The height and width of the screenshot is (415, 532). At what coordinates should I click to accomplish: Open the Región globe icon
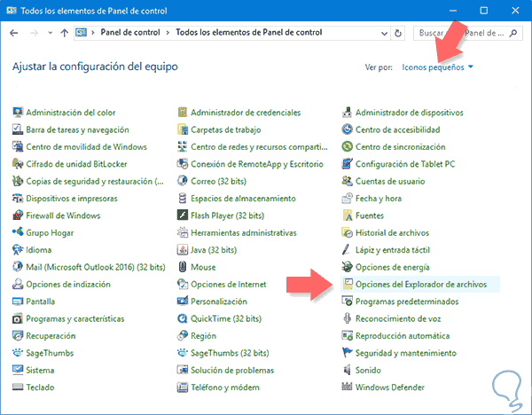coord(183,335)
